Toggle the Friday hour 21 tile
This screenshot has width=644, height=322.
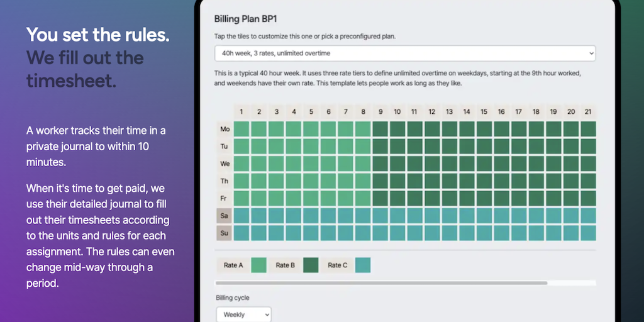click(588, 198)
